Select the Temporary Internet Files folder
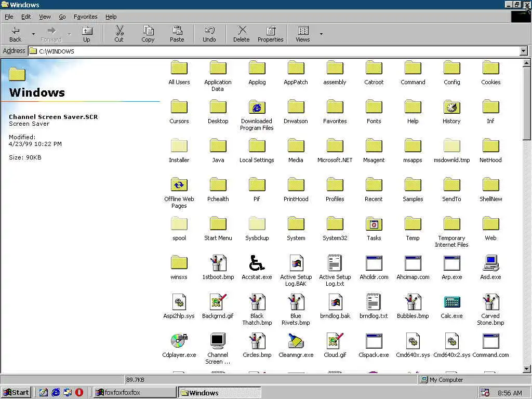The image size is (532, 399). [451, 232]
